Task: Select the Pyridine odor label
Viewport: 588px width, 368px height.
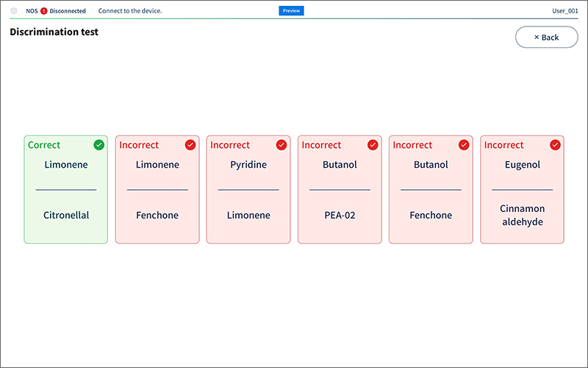Action: [248, 165]
